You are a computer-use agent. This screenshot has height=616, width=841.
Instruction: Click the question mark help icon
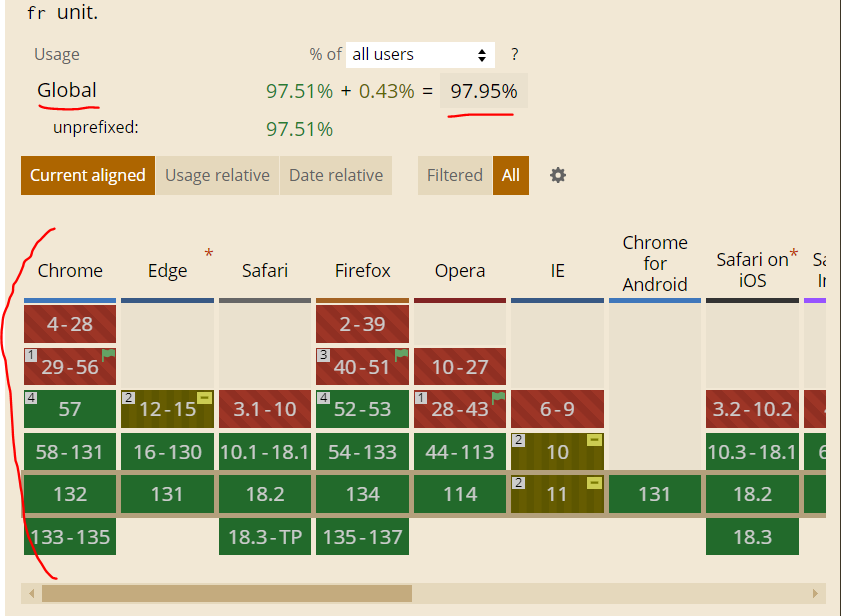514,54
